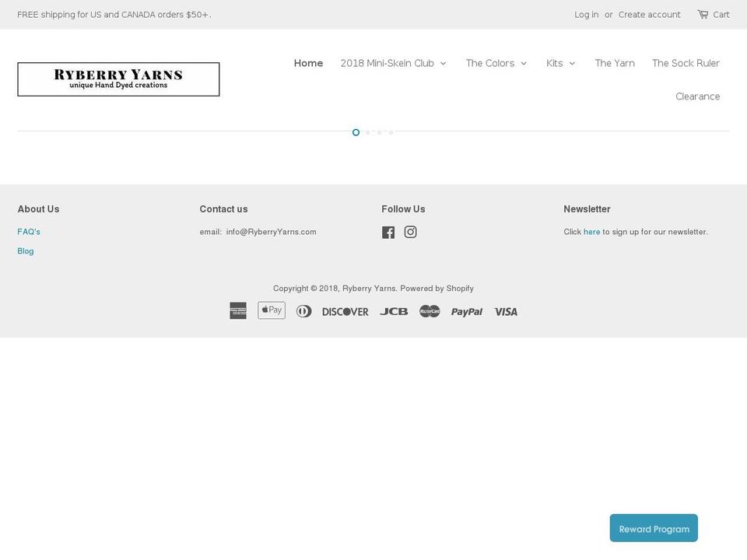The width and height of the screenshot is (747, 560).
Task: Click the American Express payment icon
Action: click(238, 311)
